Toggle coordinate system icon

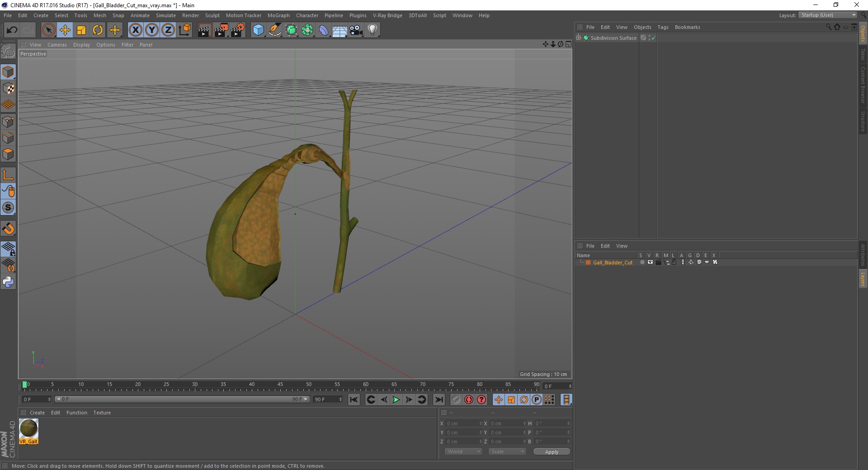click(x=185, y=30)
